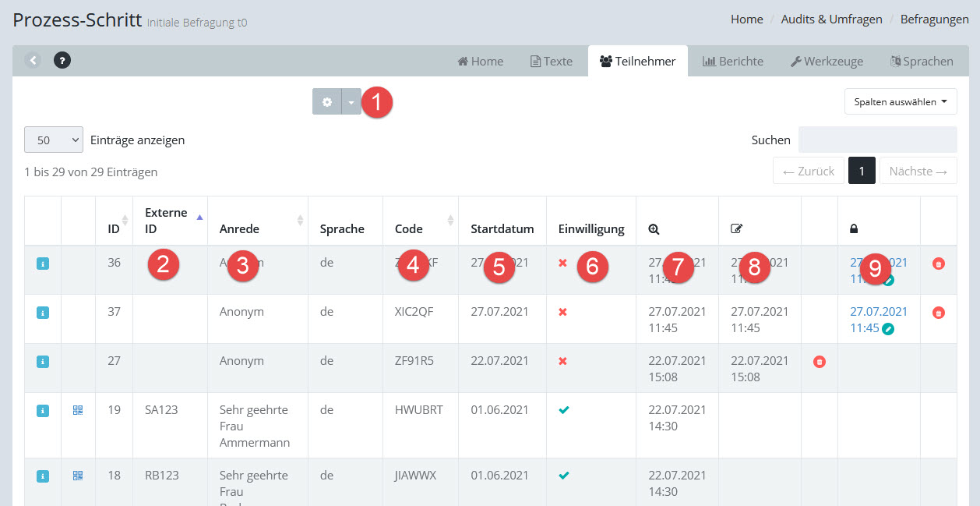
Task: Open the help question mark icon
Action: (62, 60)
